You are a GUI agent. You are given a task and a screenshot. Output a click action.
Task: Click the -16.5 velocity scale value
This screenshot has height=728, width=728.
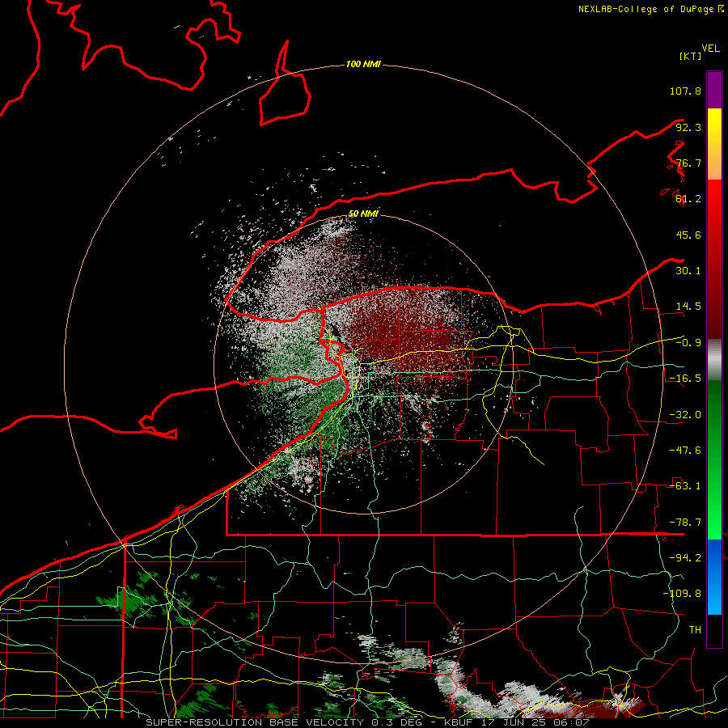685,379
